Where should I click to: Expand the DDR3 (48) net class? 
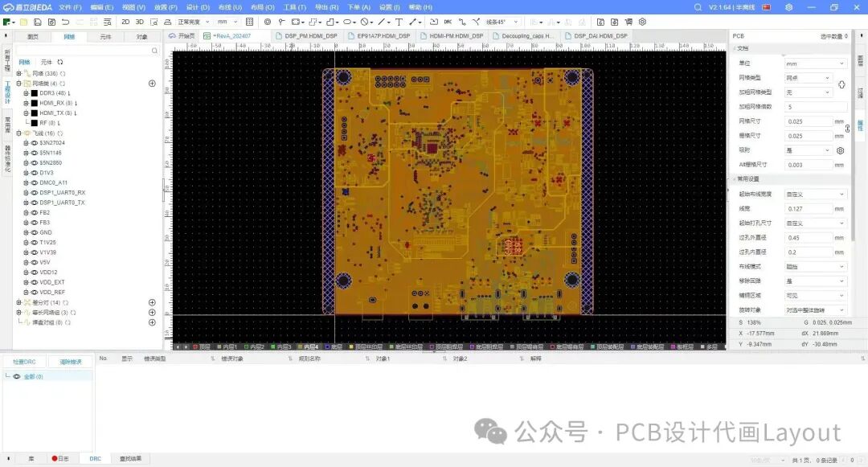26,93
